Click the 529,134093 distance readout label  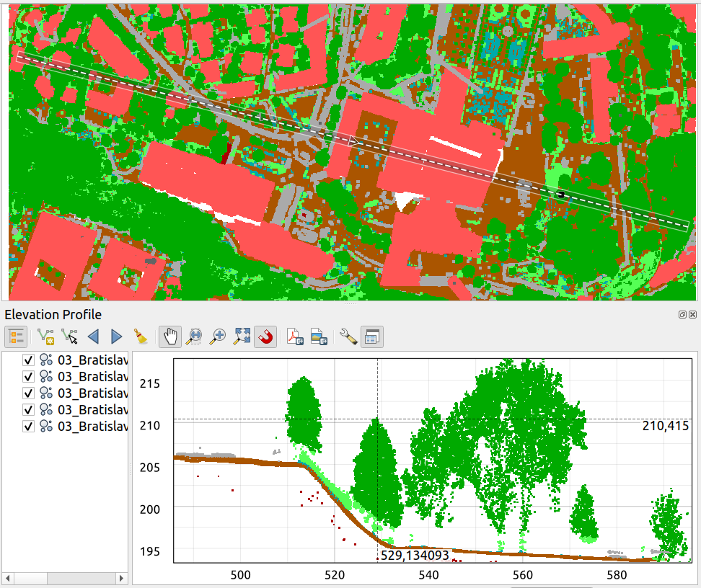point(415,556)
